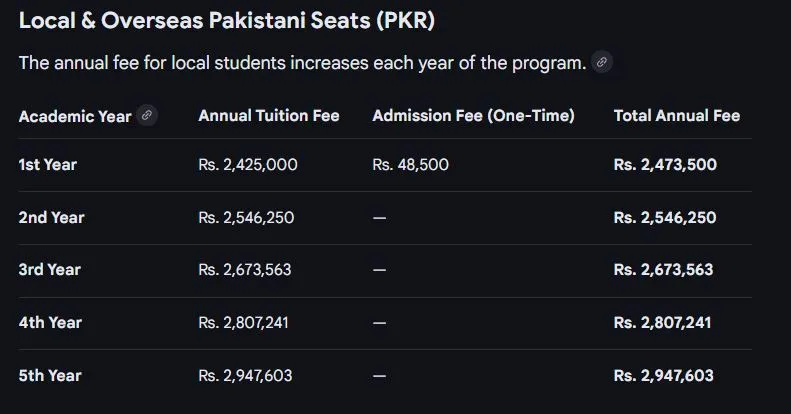791x414 pixels.
Task: Select the 5th Year row label
Action: (50, 376)
